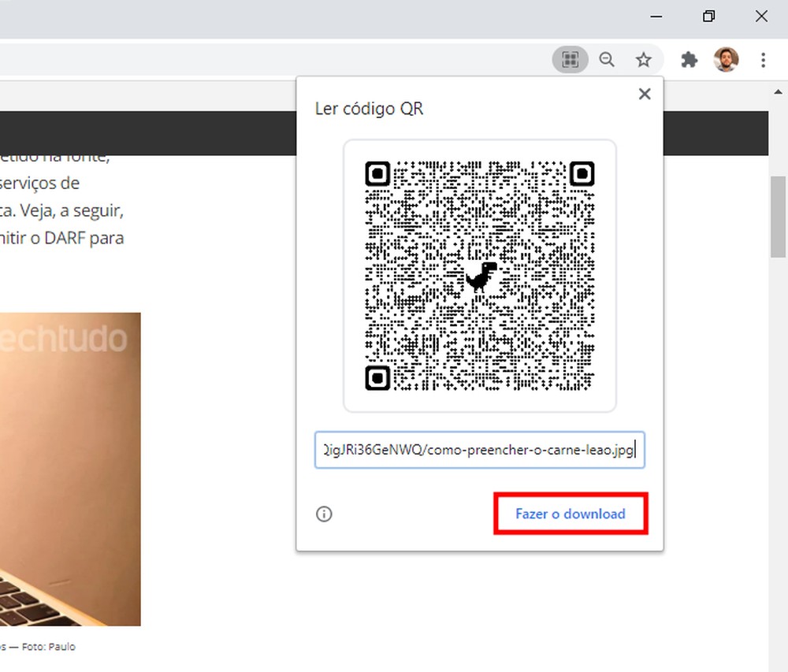
Task: Bookmark this page using the star icon
Action: 645,59
